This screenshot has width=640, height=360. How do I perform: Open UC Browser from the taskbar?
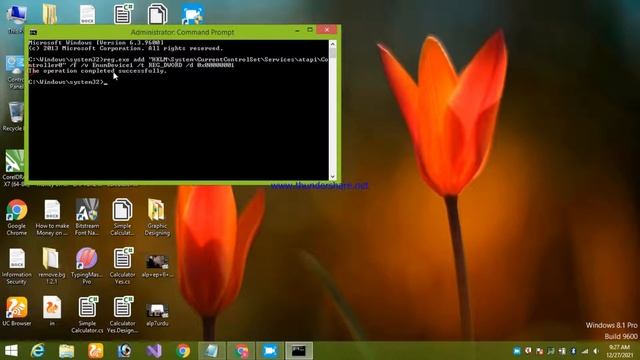point(96,351)
